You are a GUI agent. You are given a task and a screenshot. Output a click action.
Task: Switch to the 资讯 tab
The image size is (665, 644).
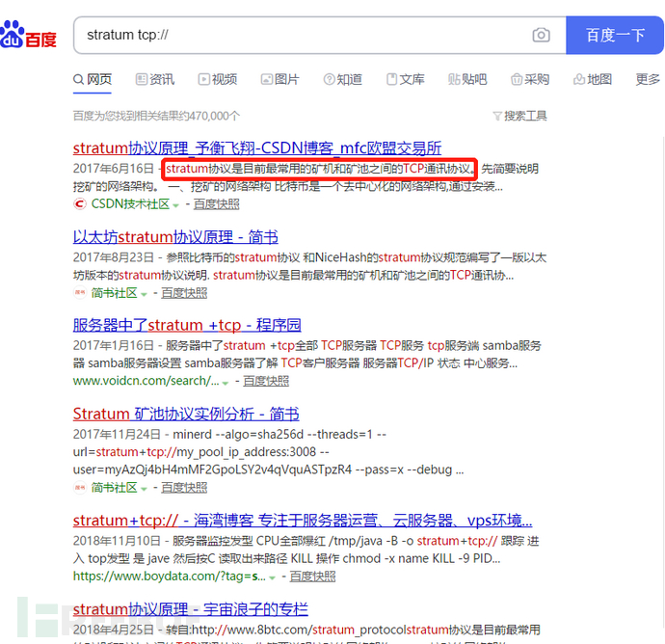pyautogui.click(x=155, y=79)
